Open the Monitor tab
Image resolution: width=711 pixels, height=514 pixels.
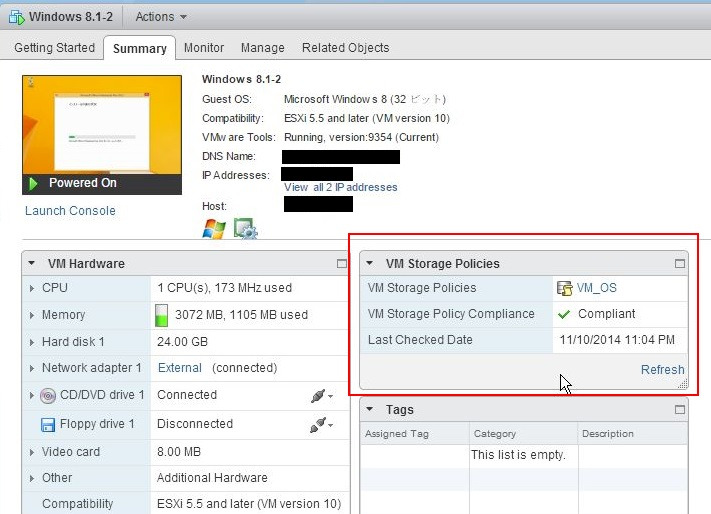[204, 48]
